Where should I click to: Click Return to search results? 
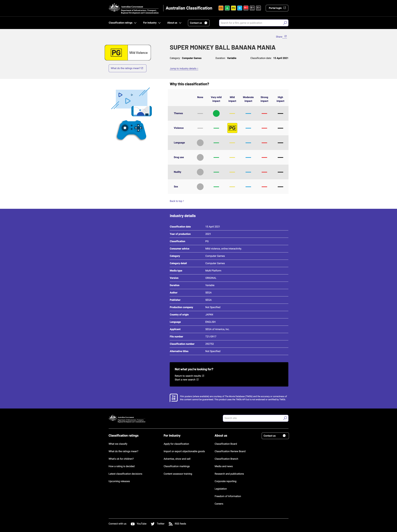click(x=189, y=376)
